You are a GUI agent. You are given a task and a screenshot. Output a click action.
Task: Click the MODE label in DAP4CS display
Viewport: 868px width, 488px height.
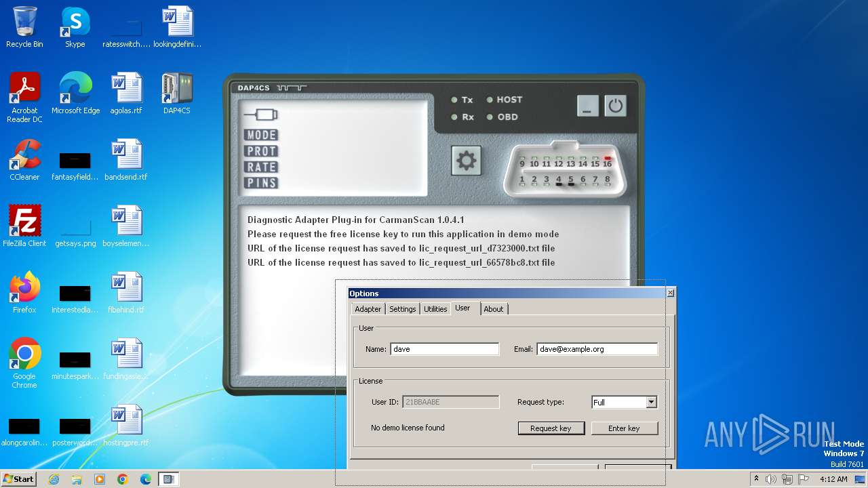coord(262,135)
